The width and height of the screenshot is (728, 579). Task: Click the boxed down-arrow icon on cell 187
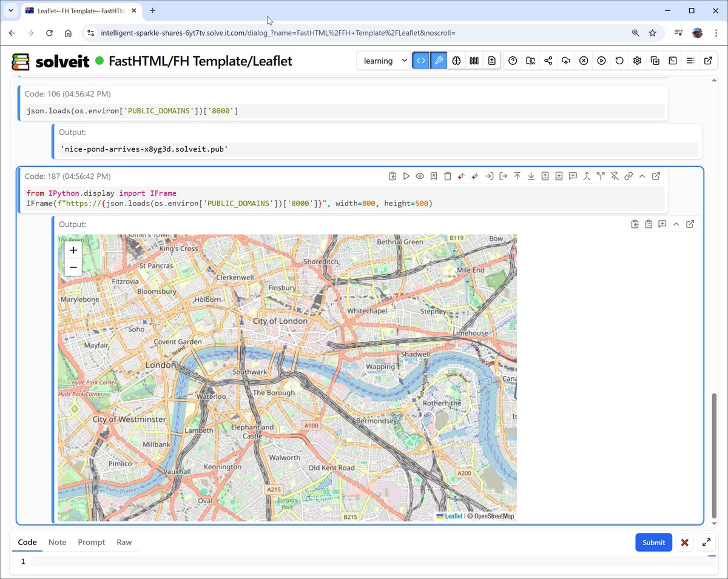click(x=559, y=176)
